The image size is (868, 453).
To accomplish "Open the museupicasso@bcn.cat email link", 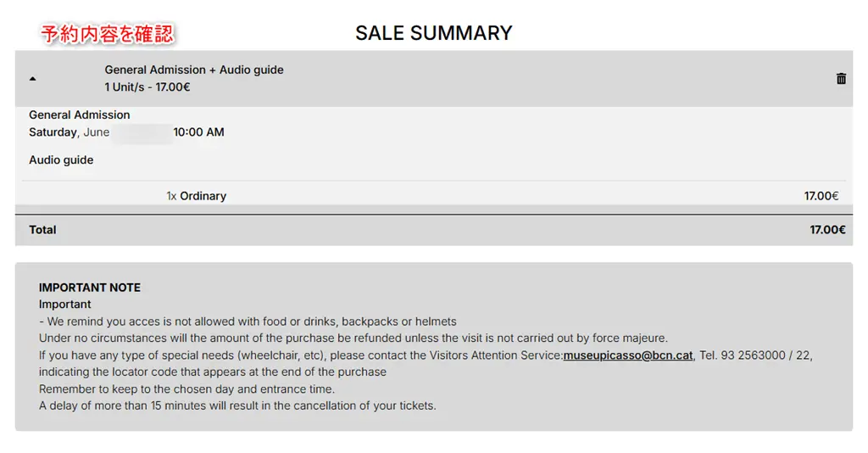I will 628,355.
